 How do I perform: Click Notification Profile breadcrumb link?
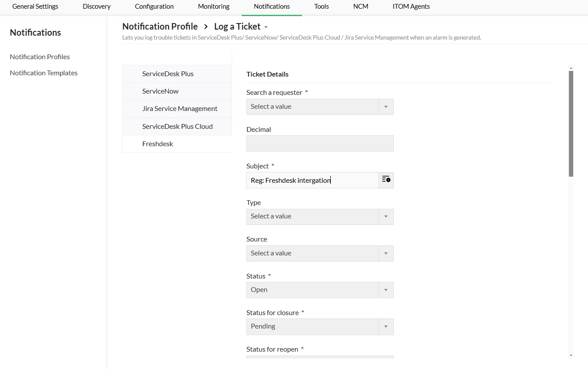[160, 27]
